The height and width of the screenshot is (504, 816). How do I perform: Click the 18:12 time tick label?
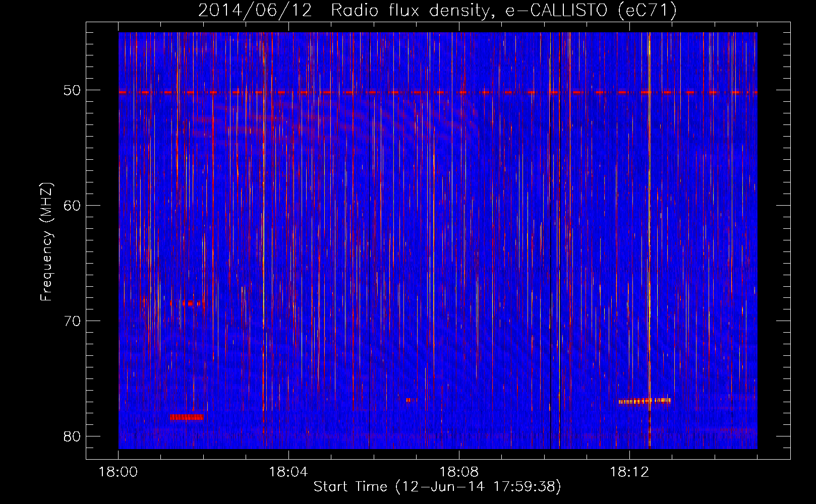(x=629, y=472)
